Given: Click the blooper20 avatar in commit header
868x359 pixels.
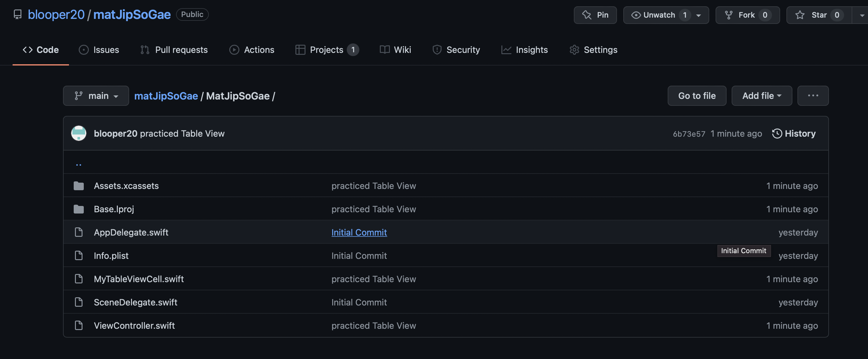Looking at the screenshot, I should [x=78, y=133].
